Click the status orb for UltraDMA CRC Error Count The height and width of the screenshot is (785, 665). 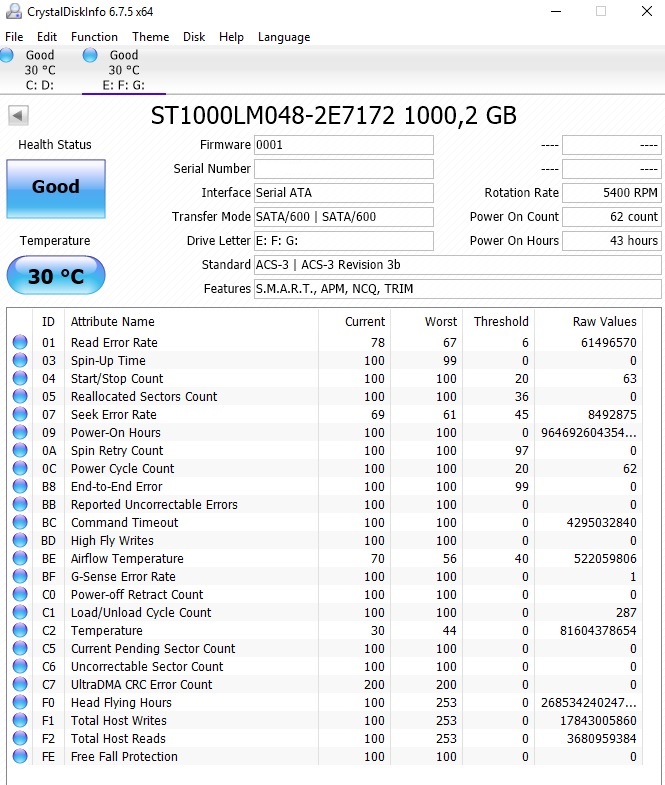coord(20,685)
